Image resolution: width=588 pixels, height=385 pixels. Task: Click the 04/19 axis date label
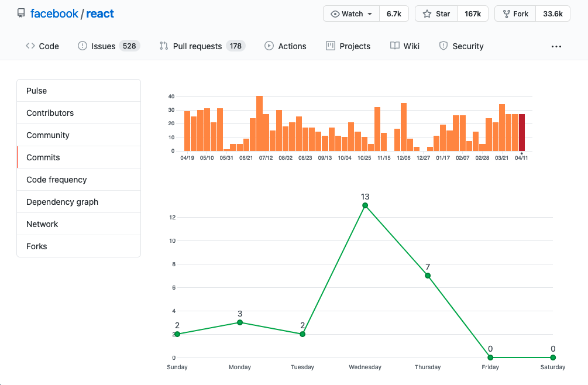coord(187,158)
